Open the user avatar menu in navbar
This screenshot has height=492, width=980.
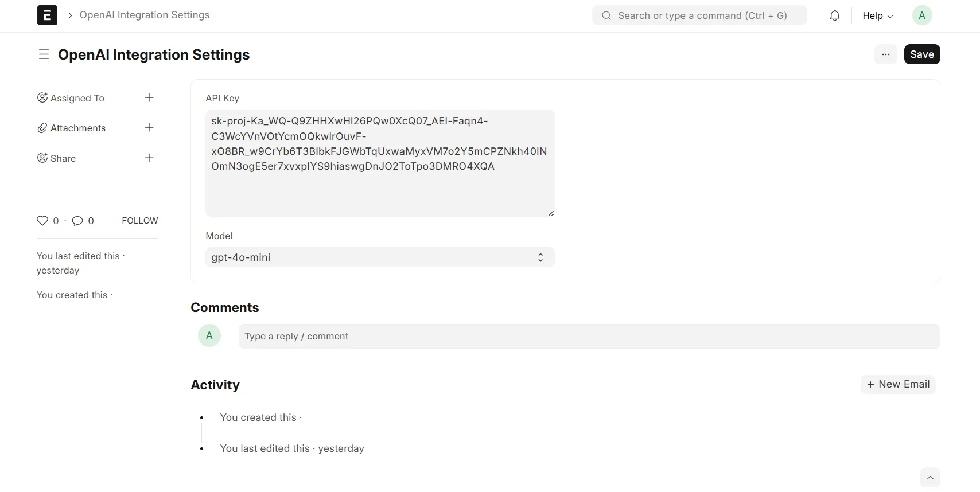coord(922,15)
